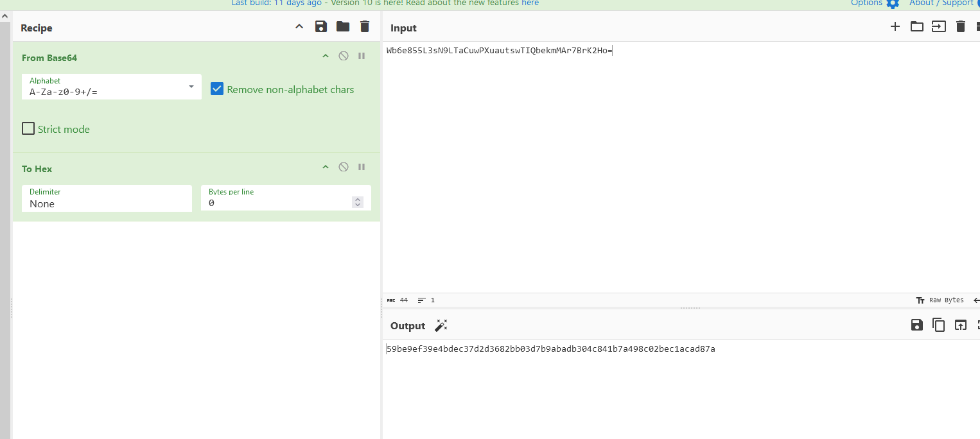980x439 pixels.
Task: Open Options in the top bar
Action: tap(875, 3)
